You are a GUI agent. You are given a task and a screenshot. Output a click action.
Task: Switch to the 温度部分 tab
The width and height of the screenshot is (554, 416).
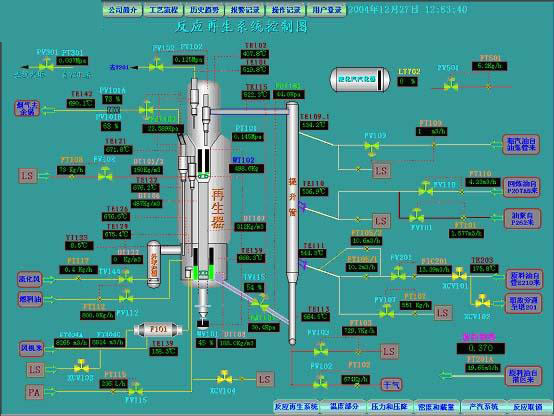[344, 407]
